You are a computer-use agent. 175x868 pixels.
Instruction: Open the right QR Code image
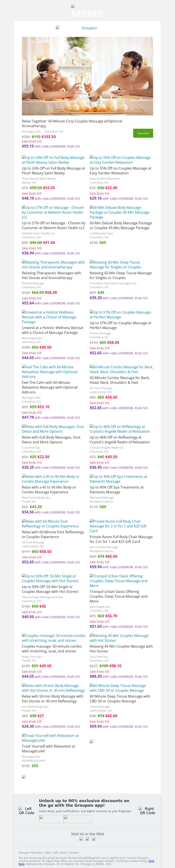click(x=147, y=810)
